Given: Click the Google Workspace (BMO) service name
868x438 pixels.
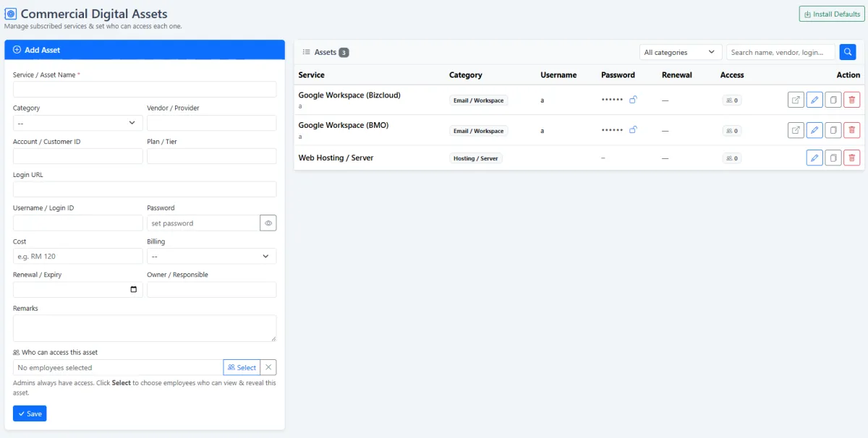Looking at the screenshot, I should [x=344, y=125].
